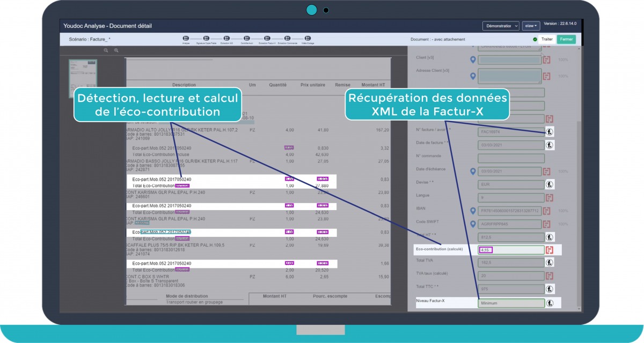Image resolution: width=644 pixels, height=343 pixels.
Task: Click the Factur-X icon beside Devise
Action: [550, 184]
